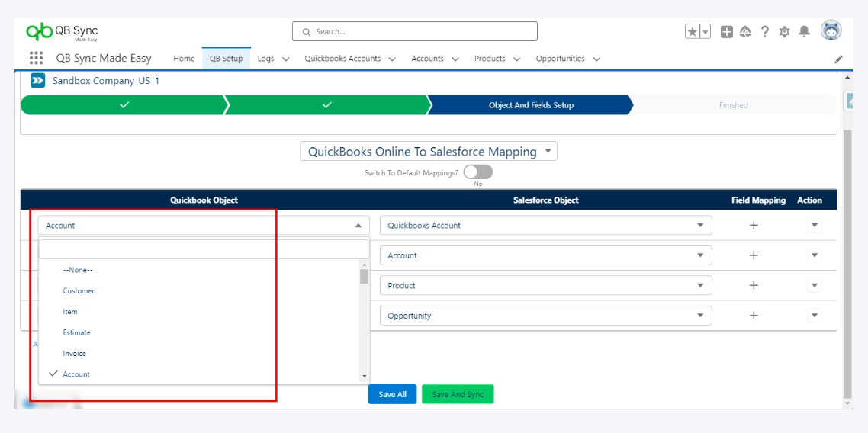The width and height of the screenshot is (868, 433).
Task: Select Item in the dropdown list
Action: 70,312
